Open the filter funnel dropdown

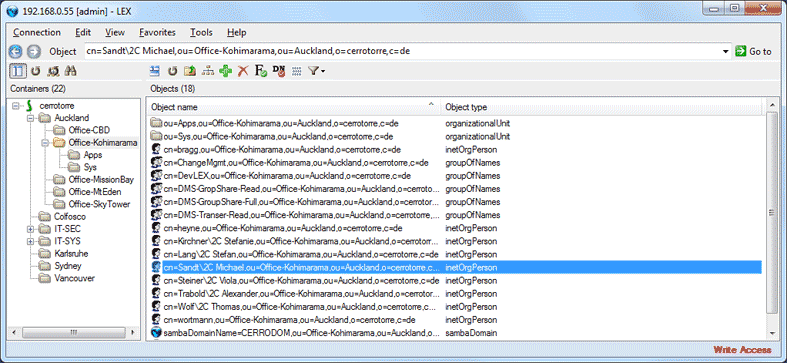coord(316,71)
